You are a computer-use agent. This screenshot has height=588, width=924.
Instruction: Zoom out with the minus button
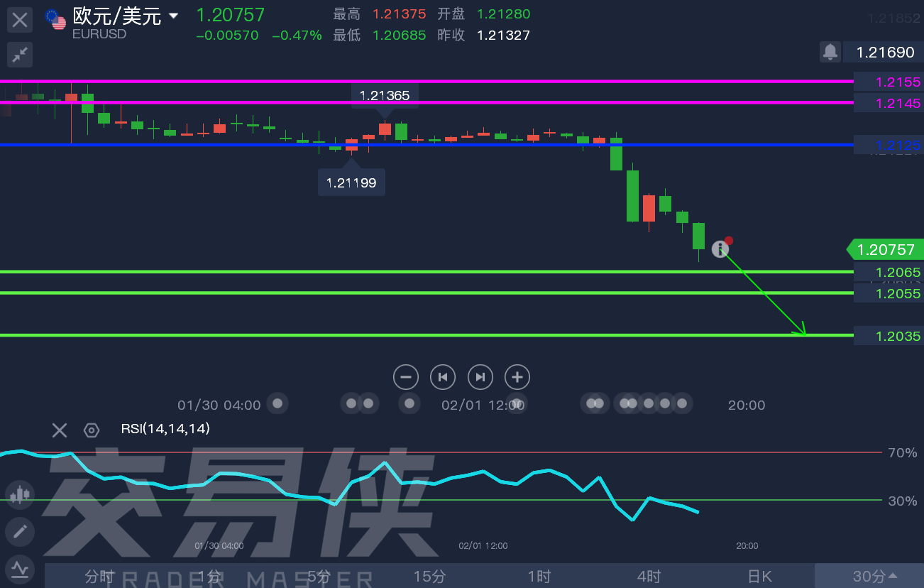pyautogui.click(x=406, y=377)
